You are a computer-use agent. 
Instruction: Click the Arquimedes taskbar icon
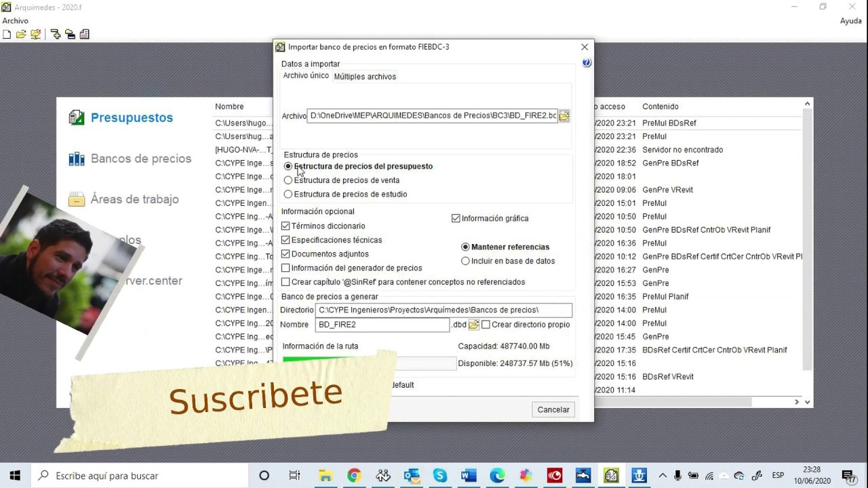pyautogui.click(x=612, y=476)
